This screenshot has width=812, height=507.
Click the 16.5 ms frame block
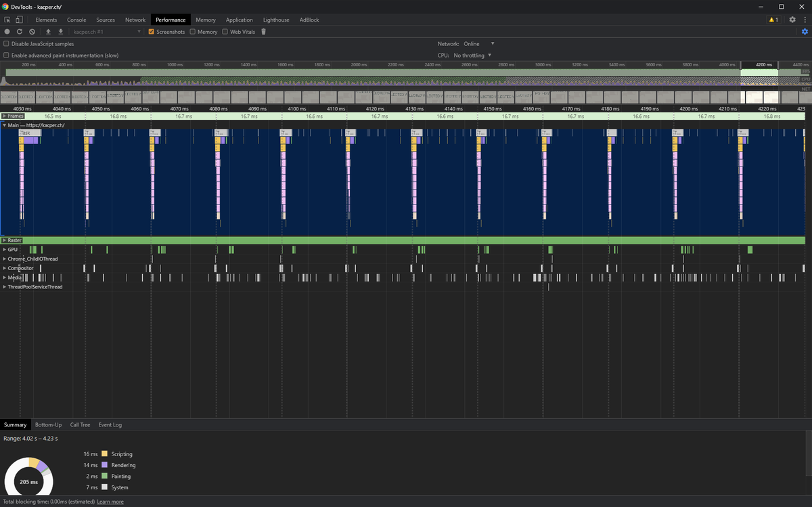[x=51, y=116]
